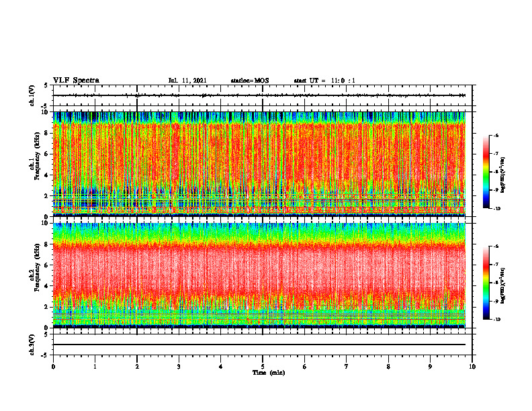
Task: Select the 'start UT = 11:0 :1' text
Action: [x=324, y=81]
